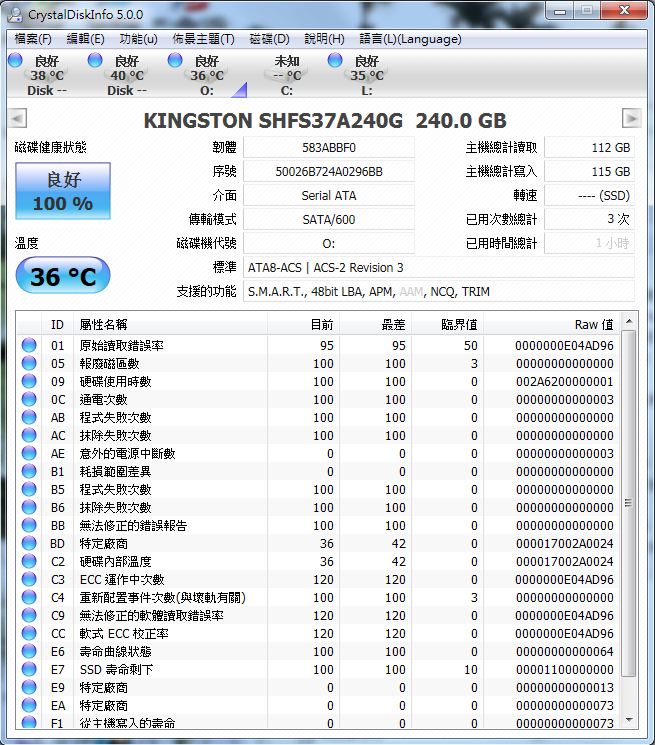Open the 磁碟(D) menu
This screenshot has height=745, width=655.
tap(269, 39)
